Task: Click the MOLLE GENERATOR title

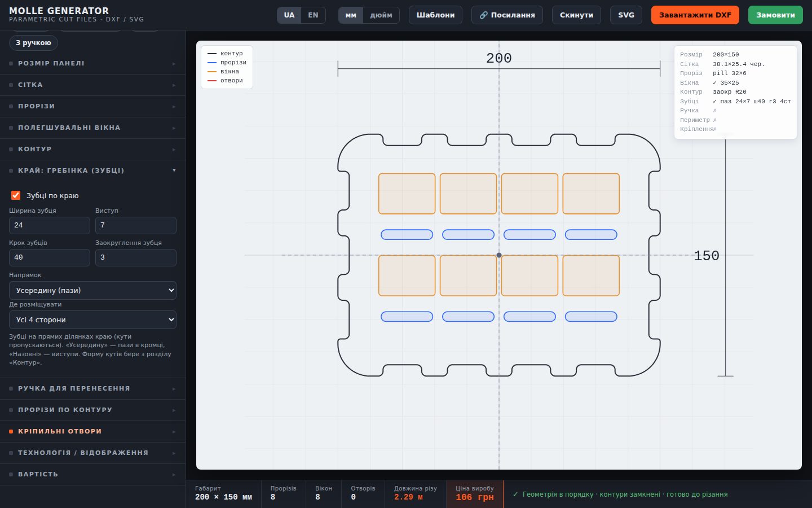Action: pyautogui.click(x=59, y=11)
